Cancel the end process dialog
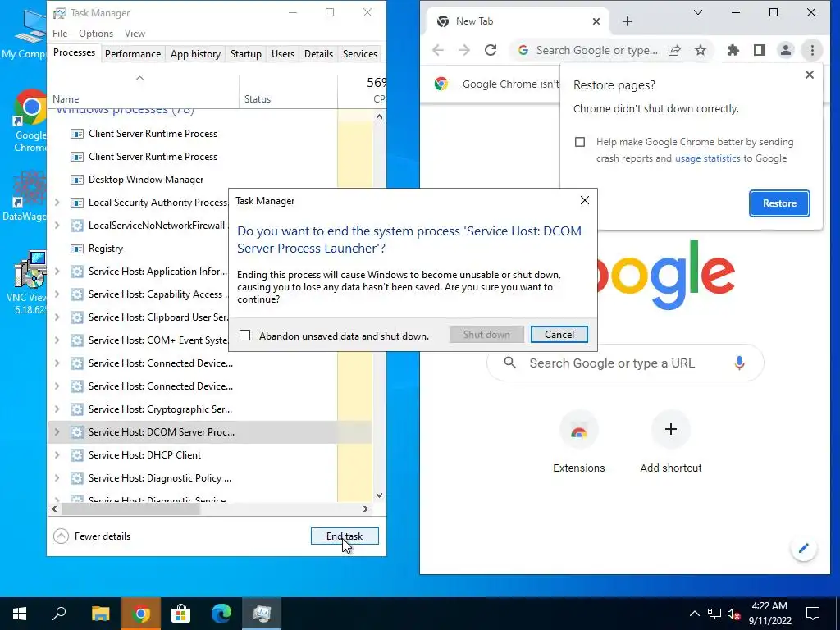Viewport: 840px width, 630px height. pos(559,335)
